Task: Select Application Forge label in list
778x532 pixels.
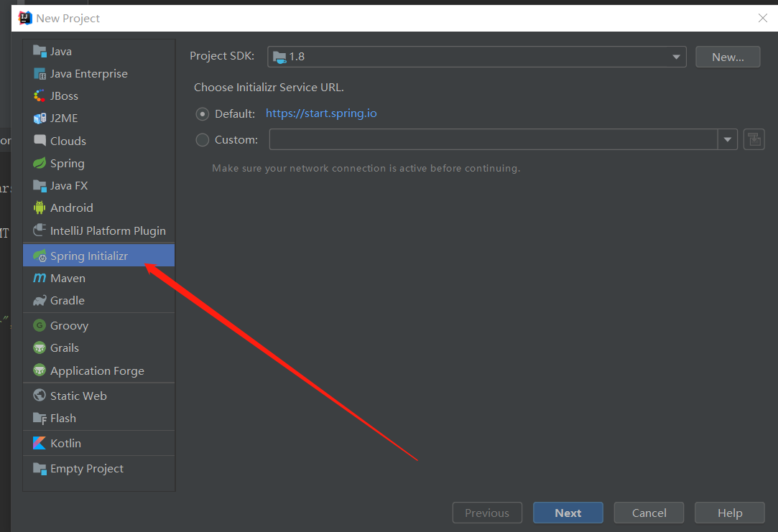Action: [x=97, y=371]
